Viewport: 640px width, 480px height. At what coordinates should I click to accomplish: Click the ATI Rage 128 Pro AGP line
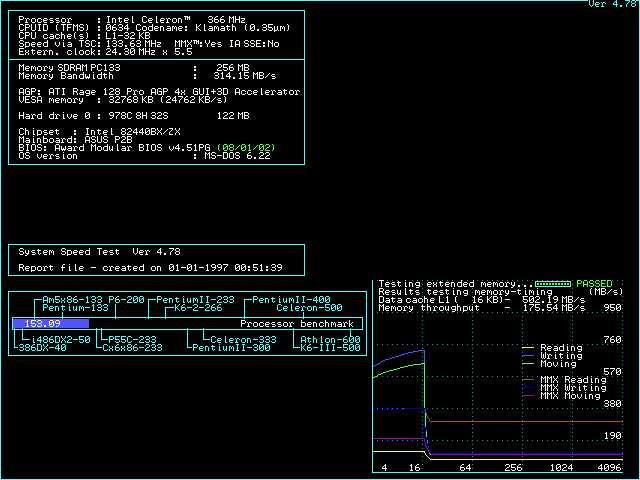pyautogui.click(x=159, y=92)
